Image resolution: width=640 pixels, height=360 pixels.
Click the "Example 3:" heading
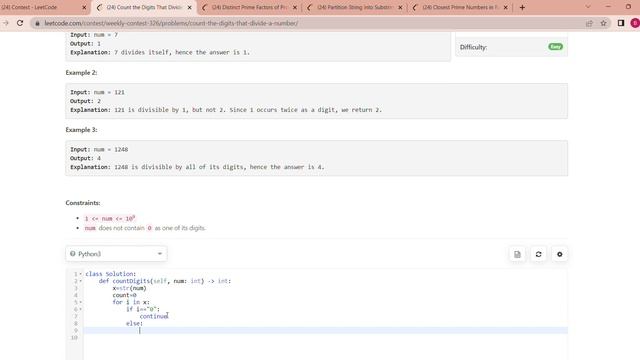point(81,130)
